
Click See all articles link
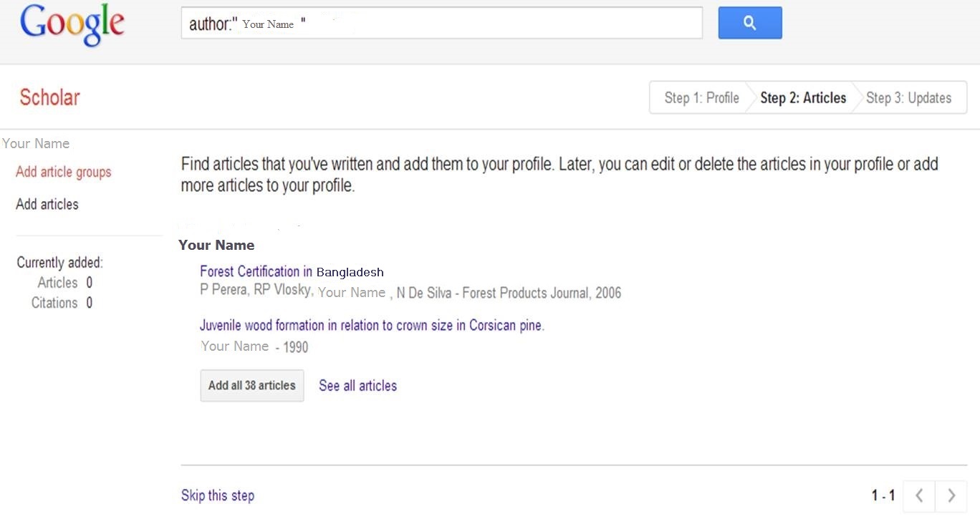pyautogui.click(x=357, y=385)
